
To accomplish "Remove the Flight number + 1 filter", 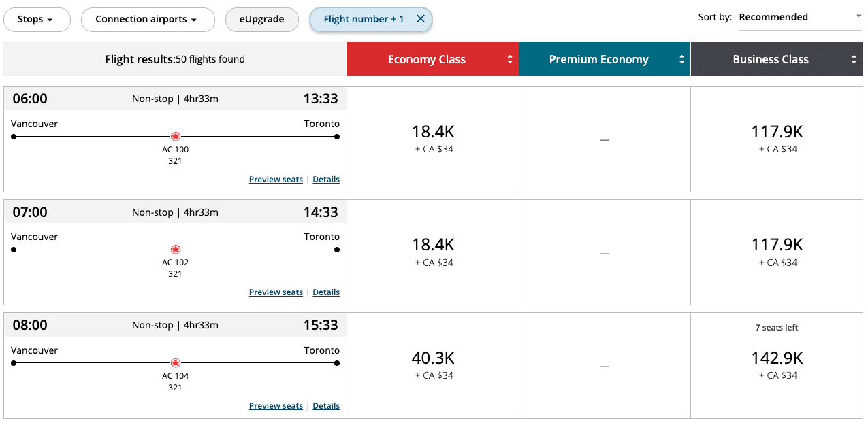I will (x=421, y=19).
